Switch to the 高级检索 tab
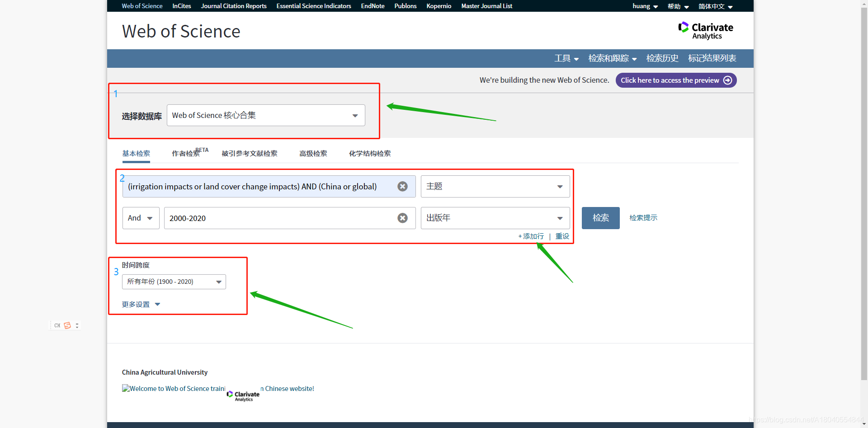The image size is (868, 428). [x=313, y=154]
